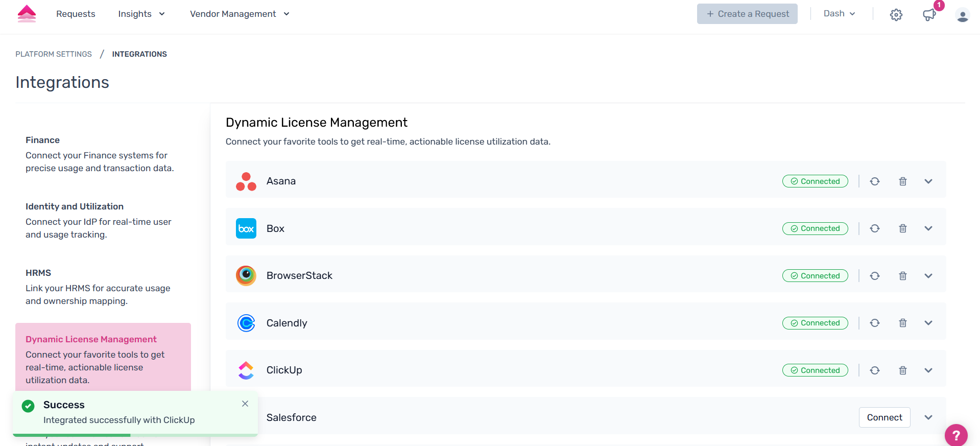This screenshot has width=980, height=446.
Task: Click the Calendly Connected status badge
Action: [815, 323]
